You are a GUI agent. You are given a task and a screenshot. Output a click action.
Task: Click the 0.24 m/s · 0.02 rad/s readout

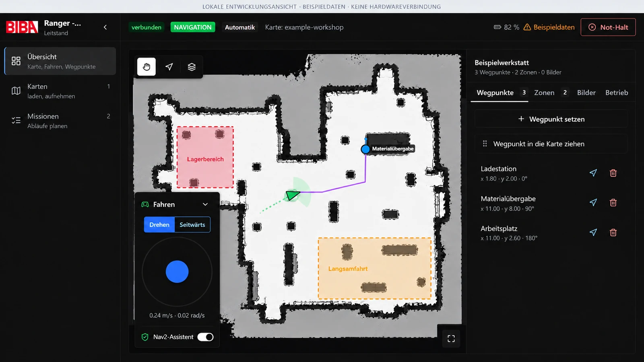coord(177,315)
